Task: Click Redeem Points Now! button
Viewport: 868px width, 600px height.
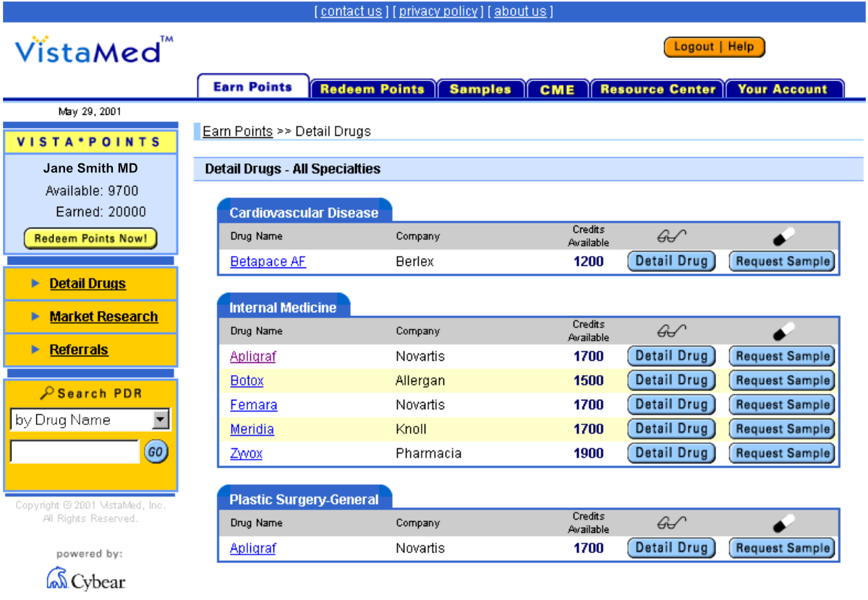Action: 90,239
